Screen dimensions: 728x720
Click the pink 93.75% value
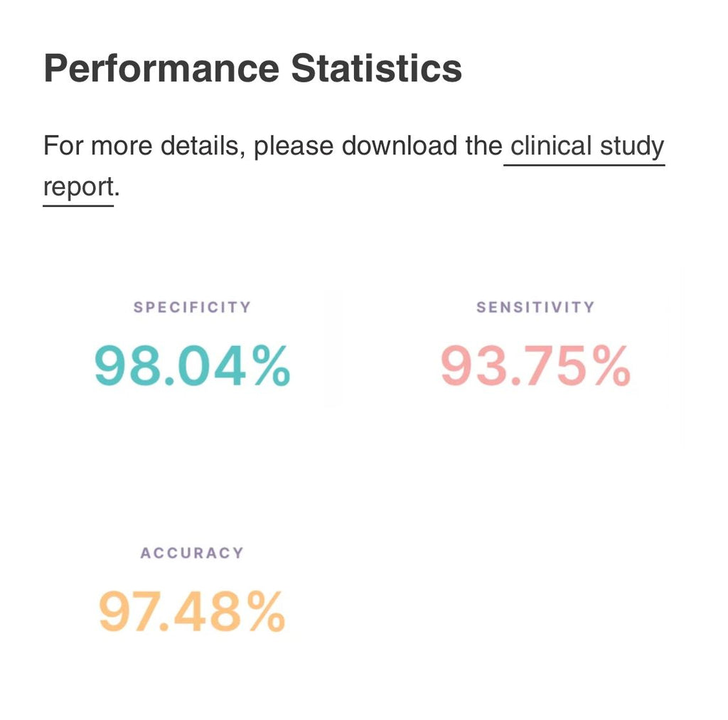point(535,366)
